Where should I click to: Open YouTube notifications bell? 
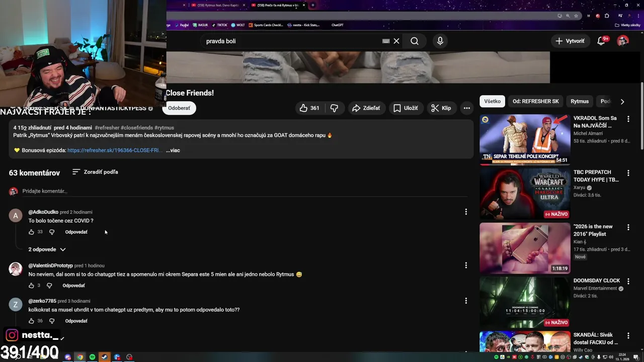click(x=601, y=41)
